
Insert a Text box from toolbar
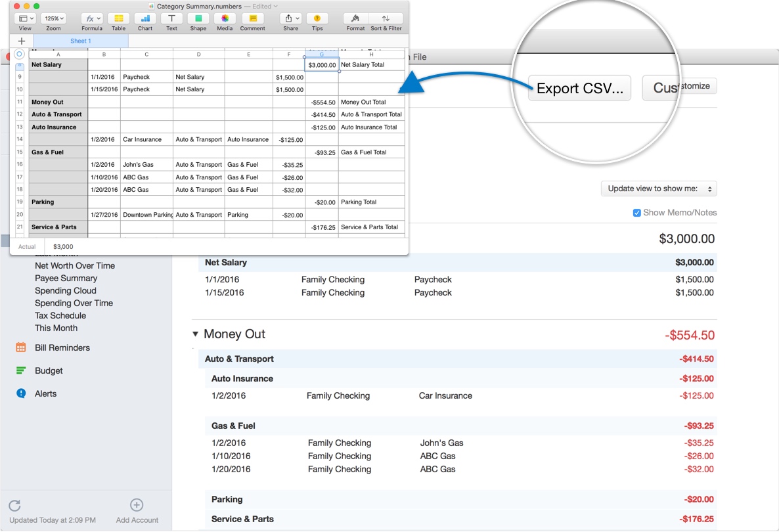[x=171, y=18]
